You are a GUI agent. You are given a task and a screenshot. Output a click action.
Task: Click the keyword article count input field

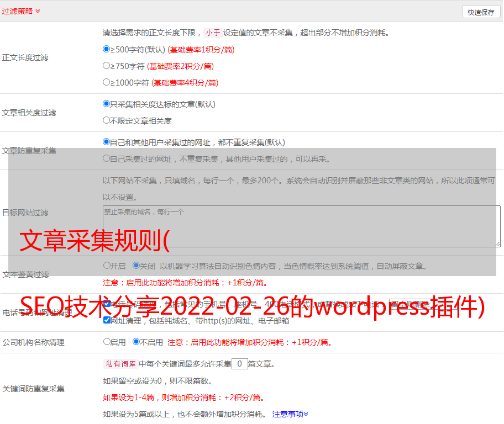(x=239, y=364)
